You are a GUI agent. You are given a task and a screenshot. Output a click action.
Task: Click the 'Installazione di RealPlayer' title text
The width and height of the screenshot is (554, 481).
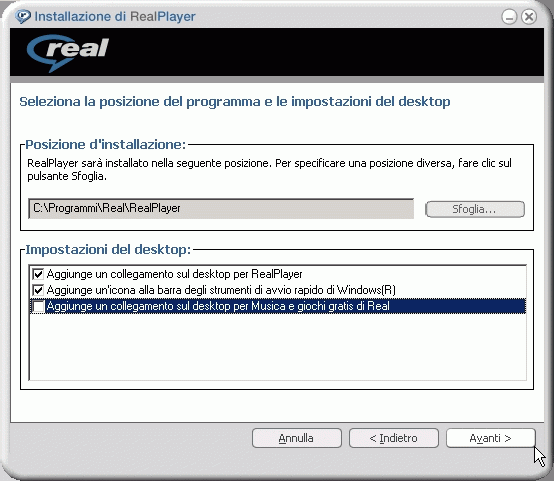point(115,17)
